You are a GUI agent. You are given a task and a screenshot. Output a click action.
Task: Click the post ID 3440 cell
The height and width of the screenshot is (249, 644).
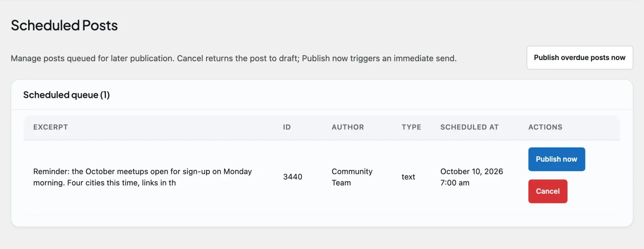point(293,177)
